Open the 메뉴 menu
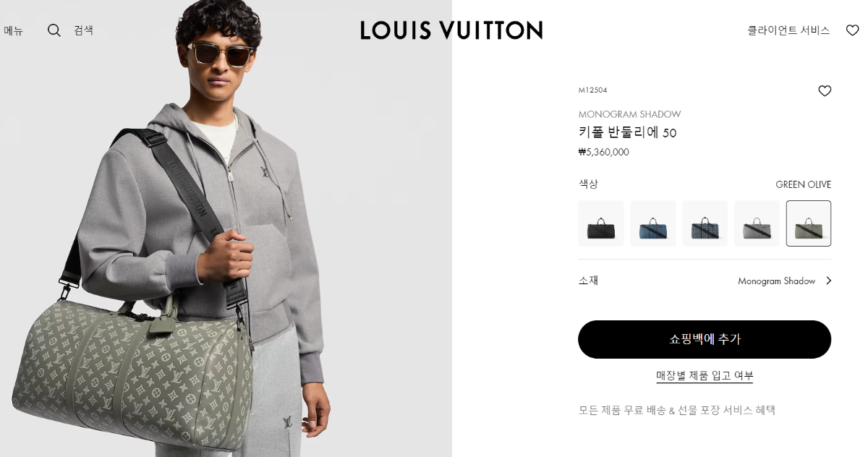 (x=14, y=30)
